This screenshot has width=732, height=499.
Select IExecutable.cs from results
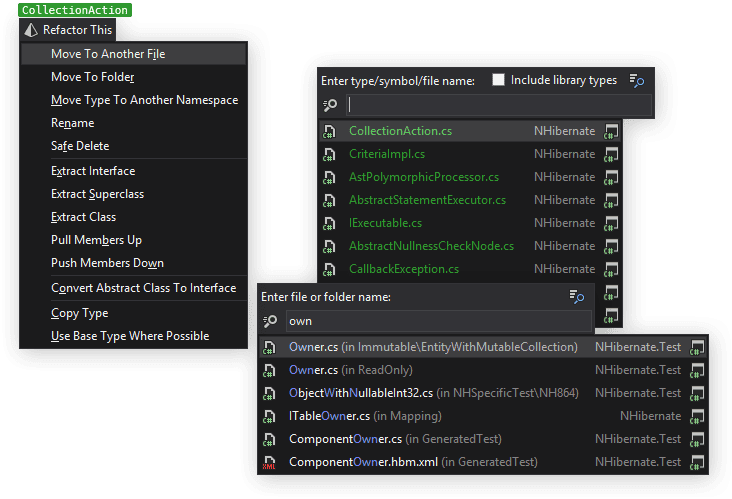(471, 223)
